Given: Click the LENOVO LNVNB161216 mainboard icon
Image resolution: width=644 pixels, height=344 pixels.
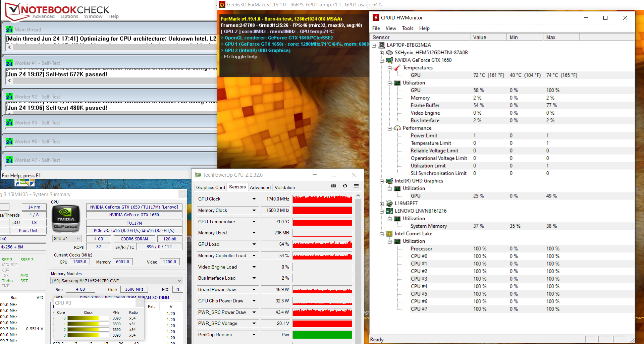Looking at the screenshot, I should click(x=389, y=211).
